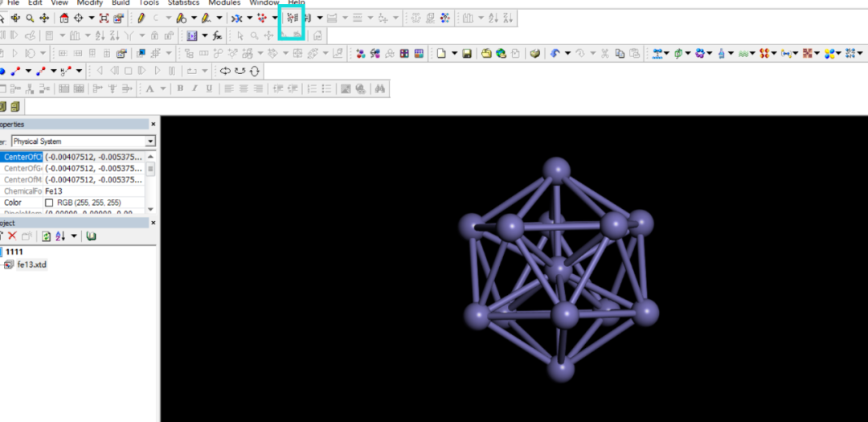Open the Modify menu
The height and width of the screenshot is (422, 868).
pos(89,2)
